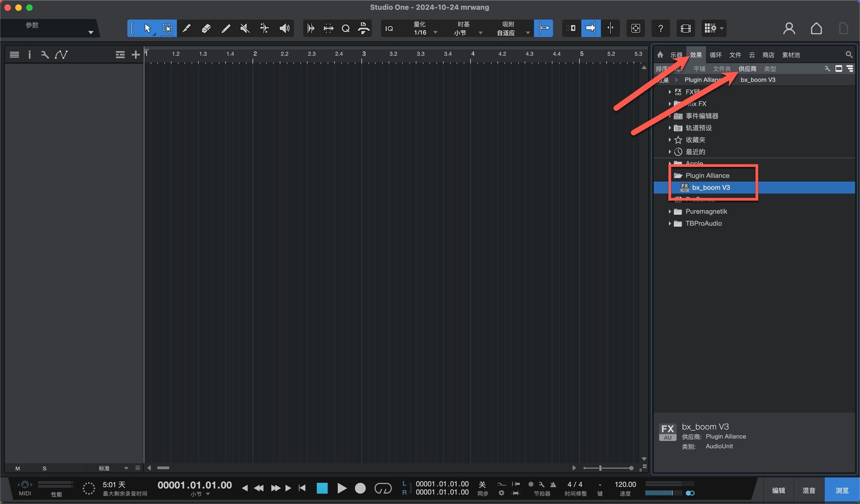The image size is (860, 504).
Task: Open the 吸附 自适应 snap dropdown
Action: 512,28
